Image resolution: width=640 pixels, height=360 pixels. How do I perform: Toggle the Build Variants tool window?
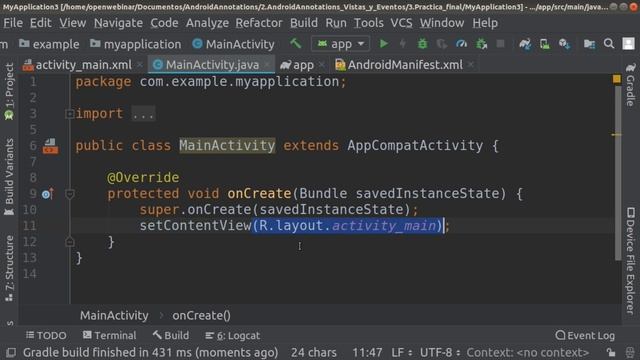coord(9,177)
